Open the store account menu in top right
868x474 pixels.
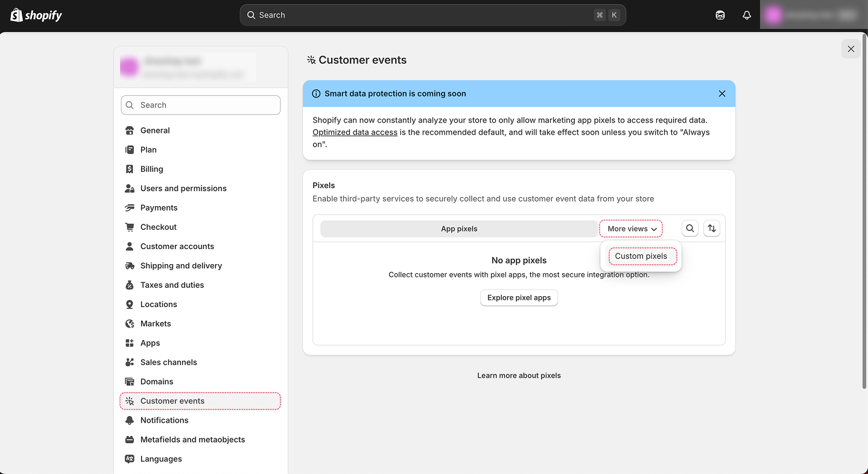[x=813, y=15]
